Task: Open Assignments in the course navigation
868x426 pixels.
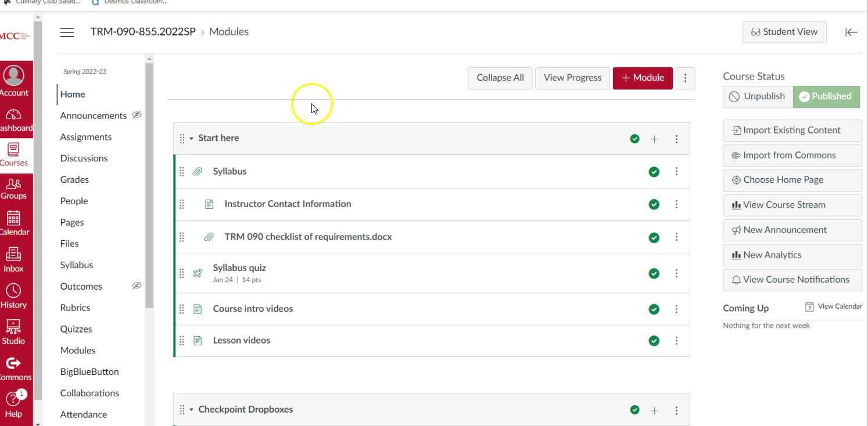Action: click(x=86, y=137)
